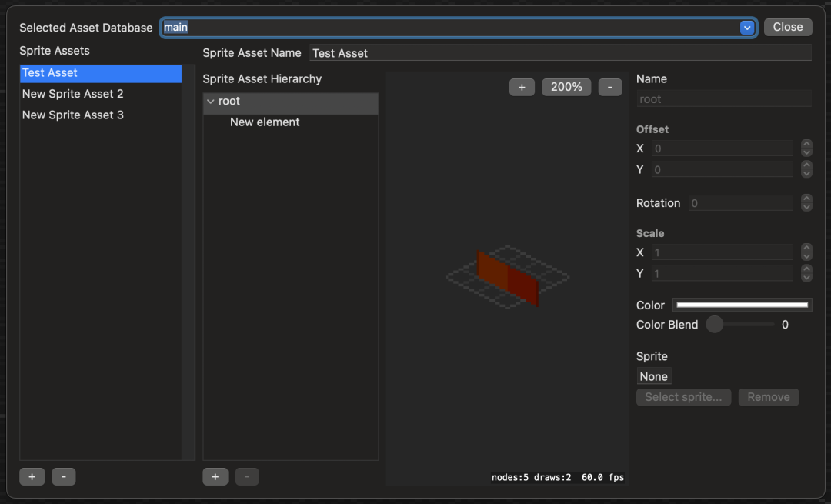Click the Offset Y input field

point(723,169)
